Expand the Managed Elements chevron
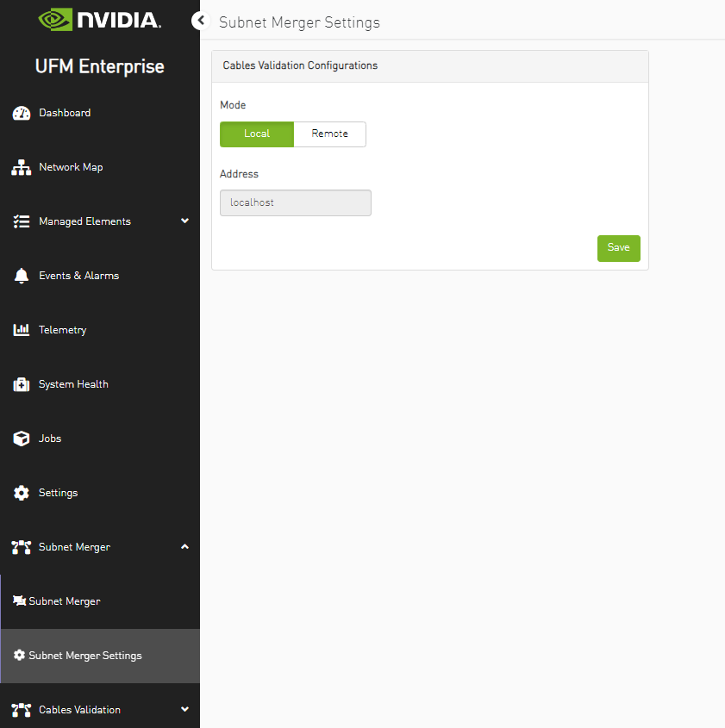725x728 pixels. click(x=184, y=221)
